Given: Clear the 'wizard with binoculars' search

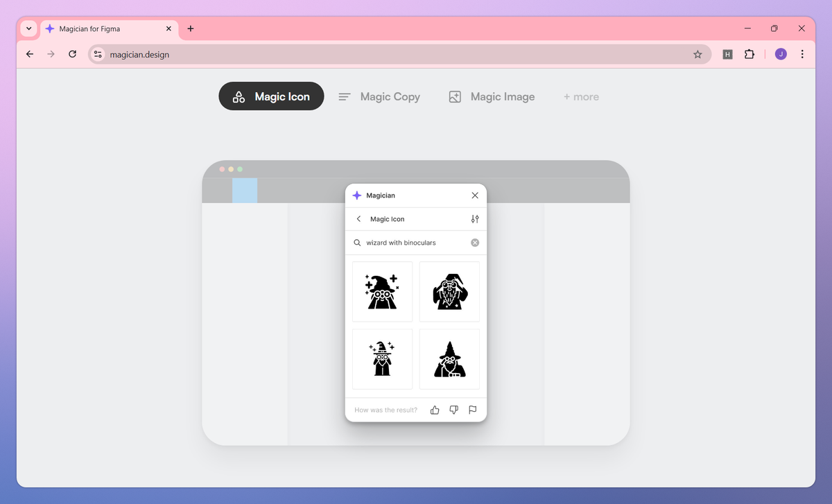Looking at the screenshot, I should [475, 243].
